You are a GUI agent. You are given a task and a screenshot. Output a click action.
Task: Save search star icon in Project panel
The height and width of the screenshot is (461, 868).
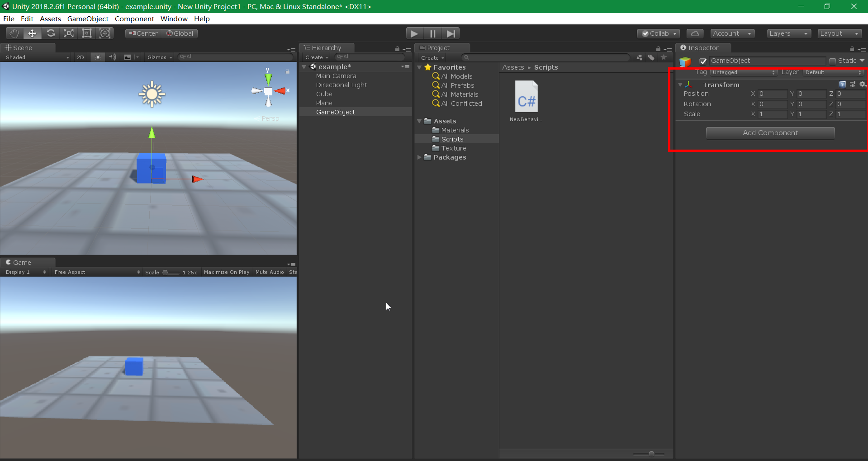point(664,57)
